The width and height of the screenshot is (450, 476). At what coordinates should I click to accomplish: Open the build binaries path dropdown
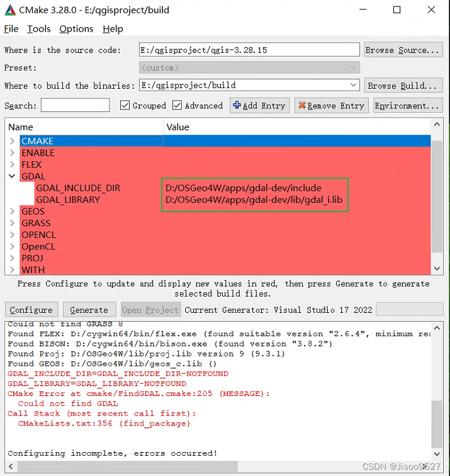click(x=353, y=85)
